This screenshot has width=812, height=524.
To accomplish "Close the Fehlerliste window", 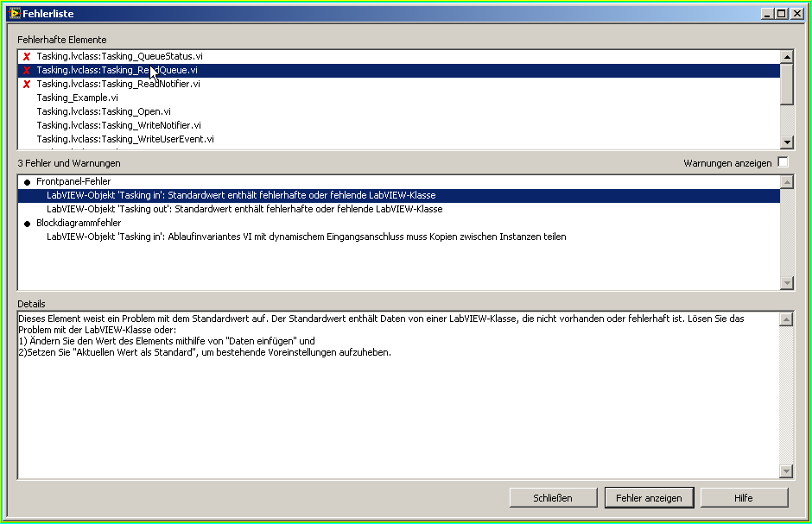I will tap(797, 14).
